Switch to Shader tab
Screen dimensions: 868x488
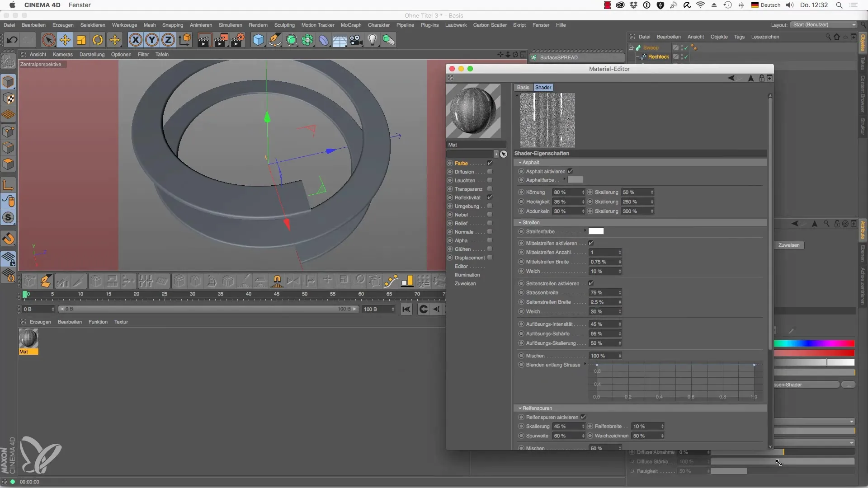coord(543,88)
